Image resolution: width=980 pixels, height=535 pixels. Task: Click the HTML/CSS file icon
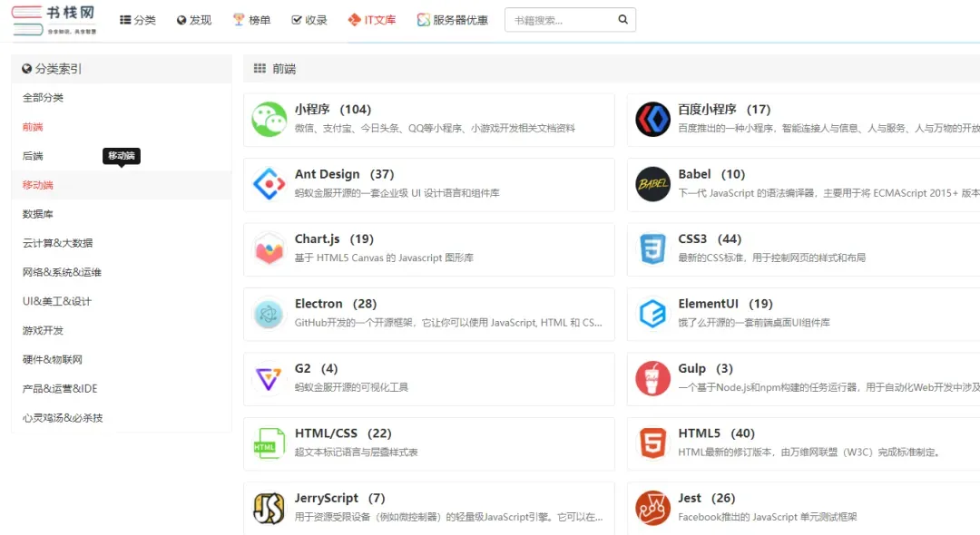click(x=269, y=443)
